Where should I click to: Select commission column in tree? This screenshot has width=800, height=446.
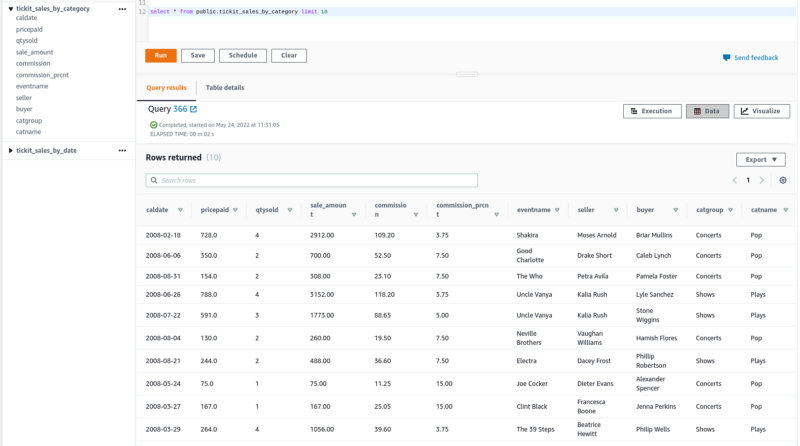[x=33, y=64]
